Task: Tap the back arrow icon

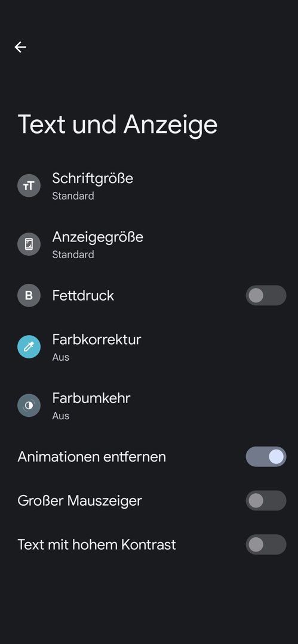Action: pos(20,47)
